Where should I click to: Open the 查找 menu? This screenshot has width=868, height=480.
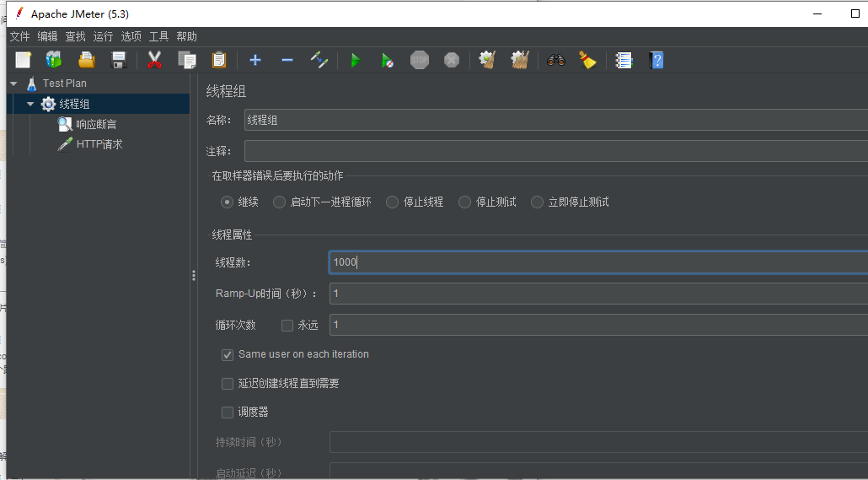[75, 36]
